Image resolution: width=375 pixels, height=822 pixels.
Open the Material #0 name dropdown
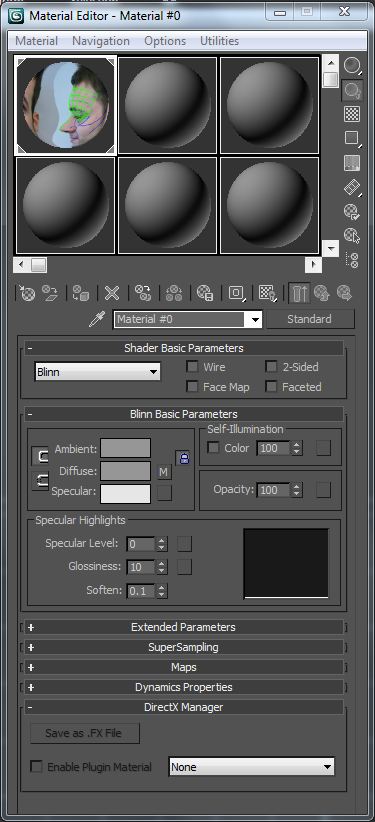pyautogui.click(x=255, y=319)
